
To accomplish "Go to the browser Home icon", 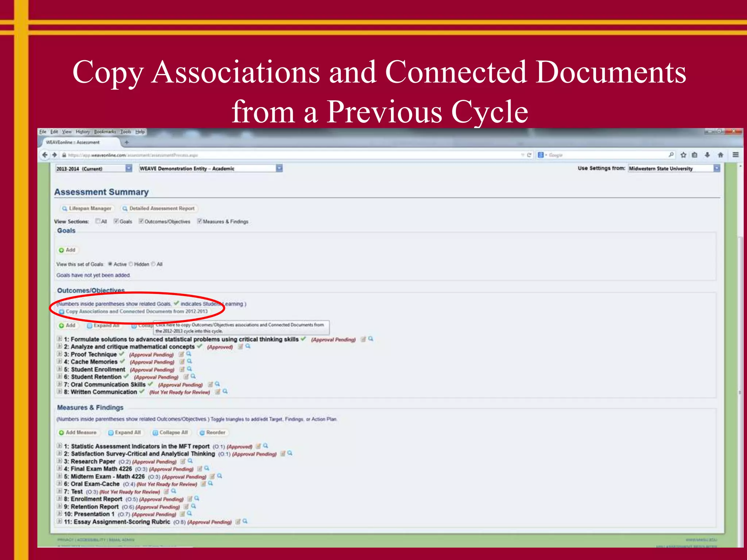I will tap(720, 155).
